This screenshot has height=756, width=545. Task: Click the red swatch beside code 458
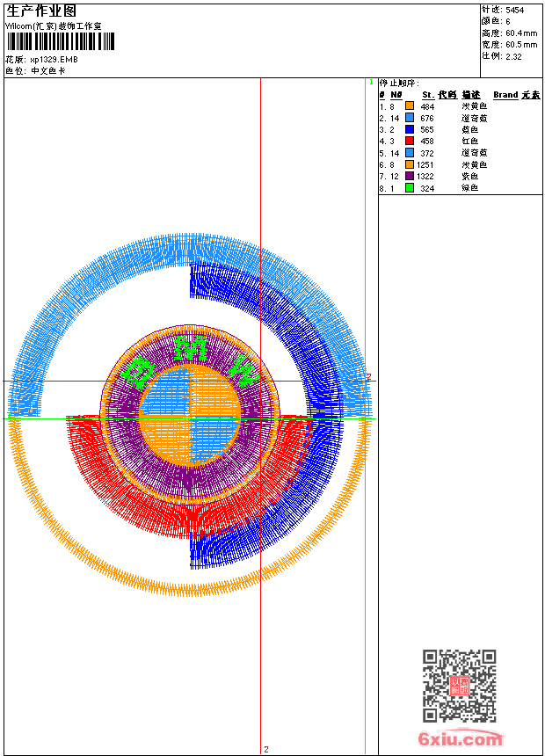410,141
